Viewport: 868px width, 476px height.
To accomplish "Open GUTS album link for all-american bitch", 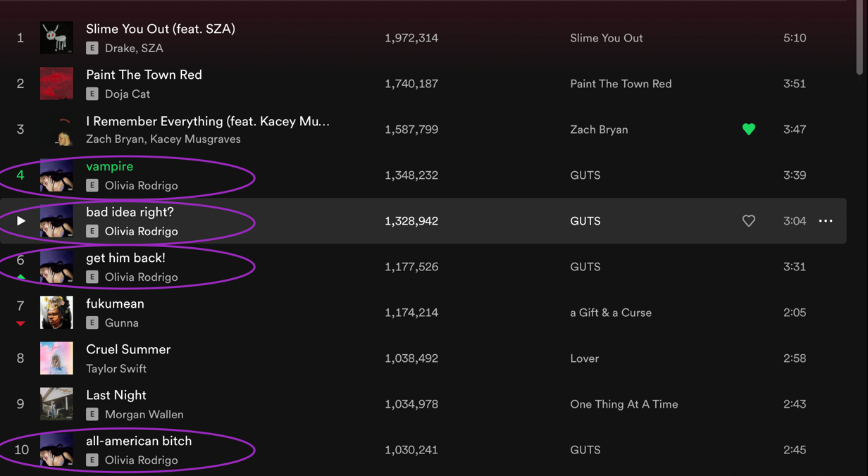I will (x=585, y=450).
